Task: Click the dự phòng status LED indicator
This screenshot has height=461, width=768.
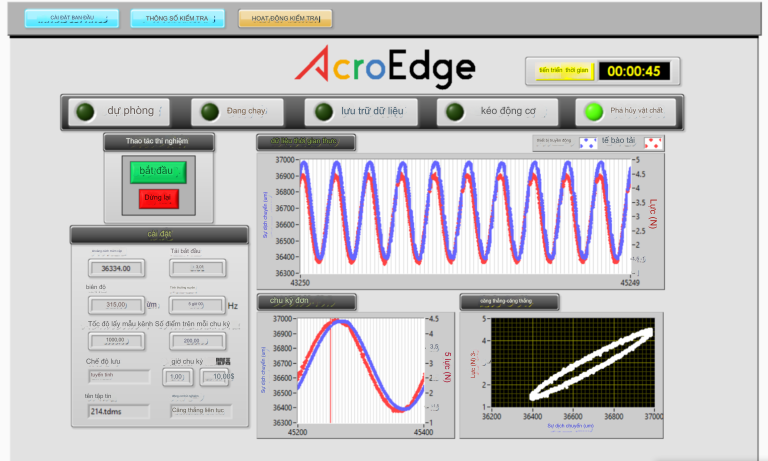Action: point(86,111)
